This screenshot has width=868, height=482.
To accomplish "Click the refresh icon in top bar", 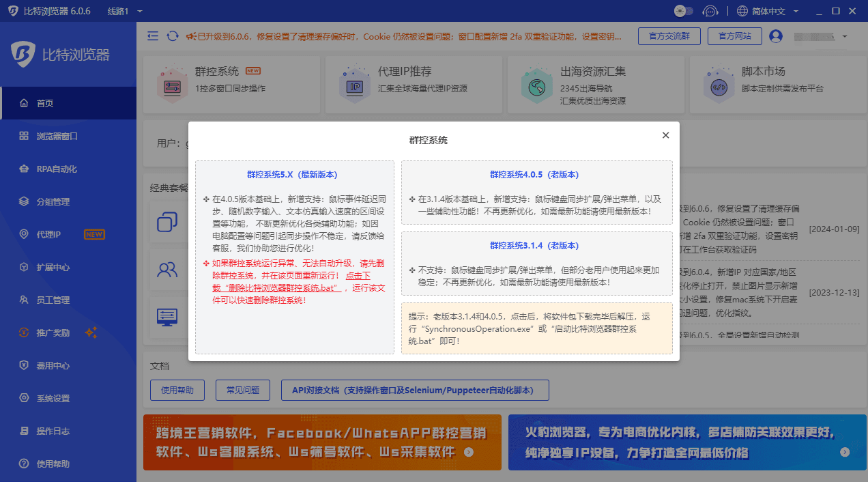I will pos(173,36).
